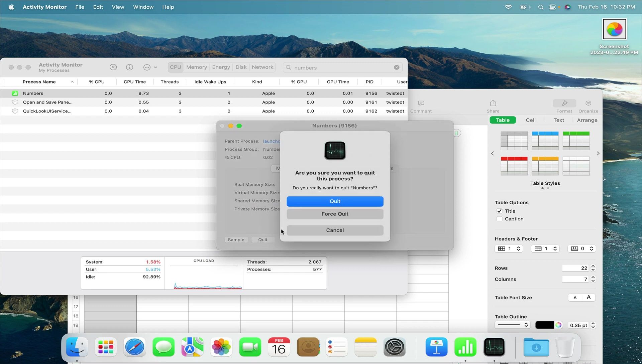Click the Format paintbrush icon in Numbers
Viewport: 642px width, 364px height.
[x=564, y=103]
